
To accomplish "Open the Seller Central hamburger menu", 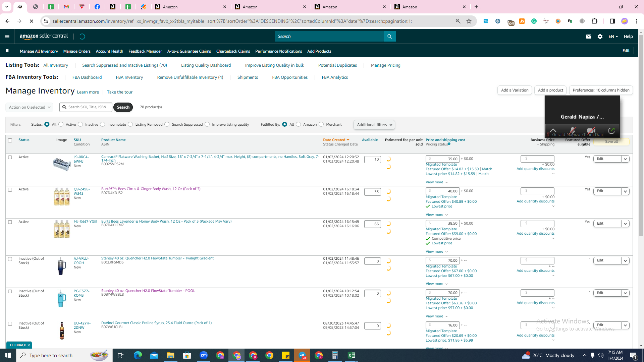I will click(x=7, y=37).
